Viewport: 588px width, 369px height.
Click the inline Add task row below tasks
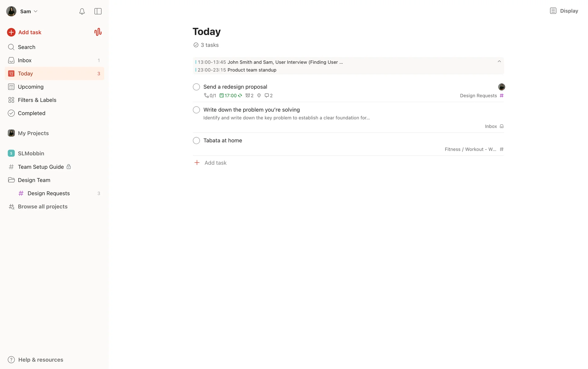[215, 163]
